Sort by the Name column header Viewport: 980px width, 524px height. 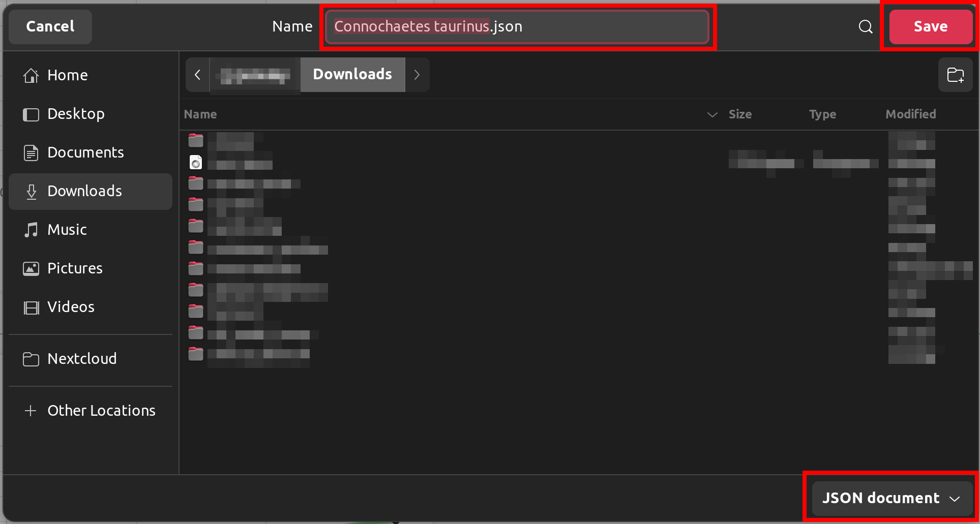point(200,114)
